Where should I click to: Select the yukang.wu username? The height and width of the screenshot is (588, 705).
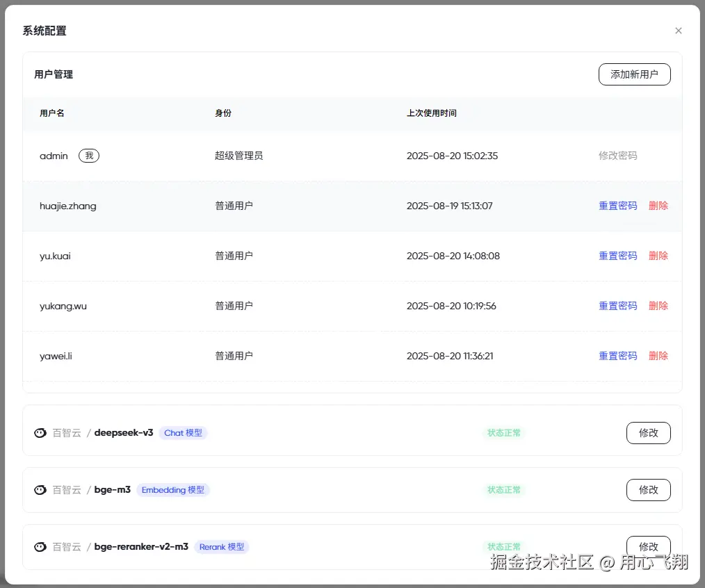pyautogui.click(x=63, y=306)
